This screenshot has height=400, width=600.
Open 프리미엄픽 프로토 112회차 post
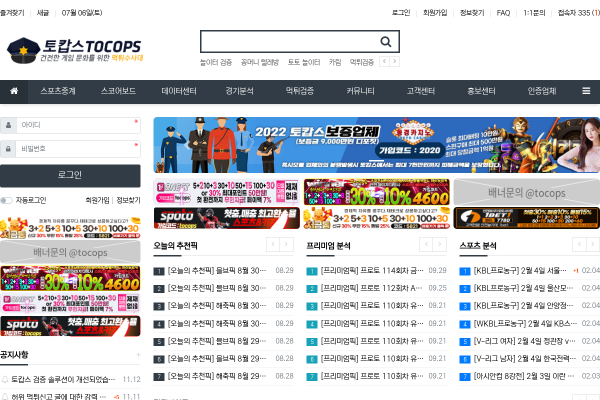pyautogui.click(x=372, y=288)
